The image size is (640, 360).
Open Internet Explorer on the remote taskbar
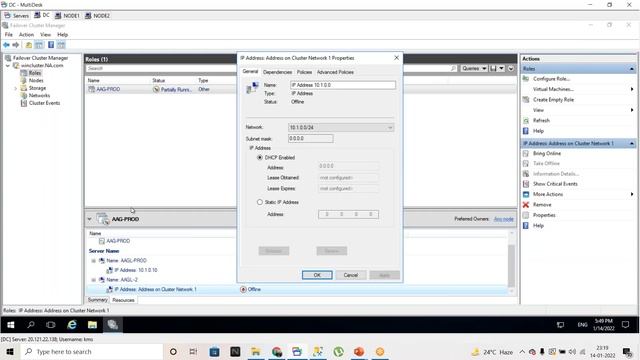[72, 325]
